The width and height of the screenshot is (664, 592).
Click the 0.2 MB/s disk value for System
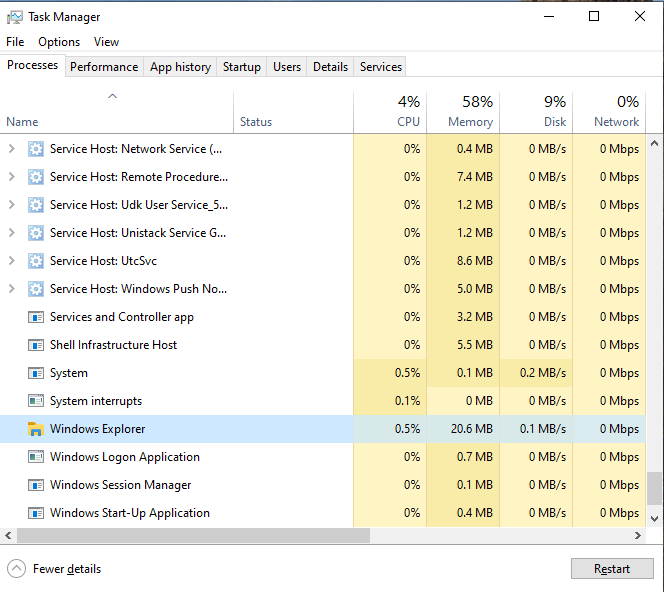coord(543,373)
